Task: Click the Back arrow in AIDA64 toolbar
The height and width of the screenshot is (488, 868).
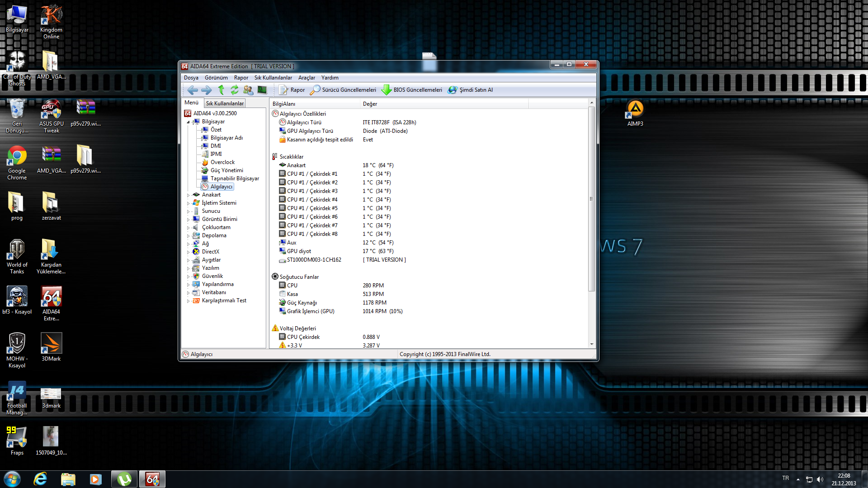Action: click(x=192, y=90)
